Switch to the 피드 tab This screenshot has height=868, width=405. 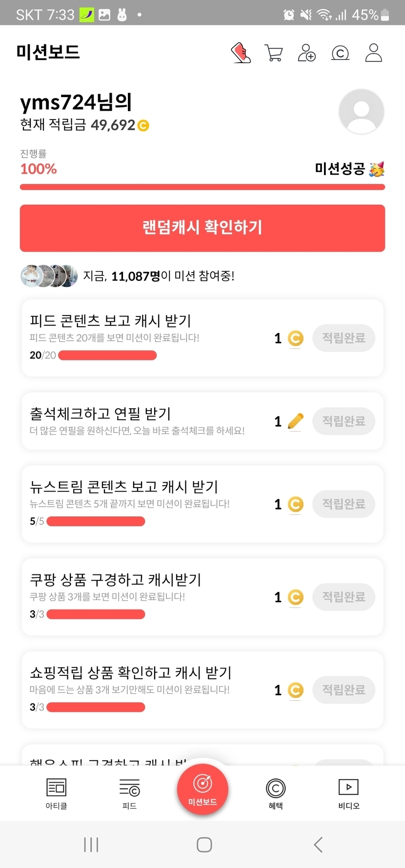pyautogui.click(x=129, y=793)
